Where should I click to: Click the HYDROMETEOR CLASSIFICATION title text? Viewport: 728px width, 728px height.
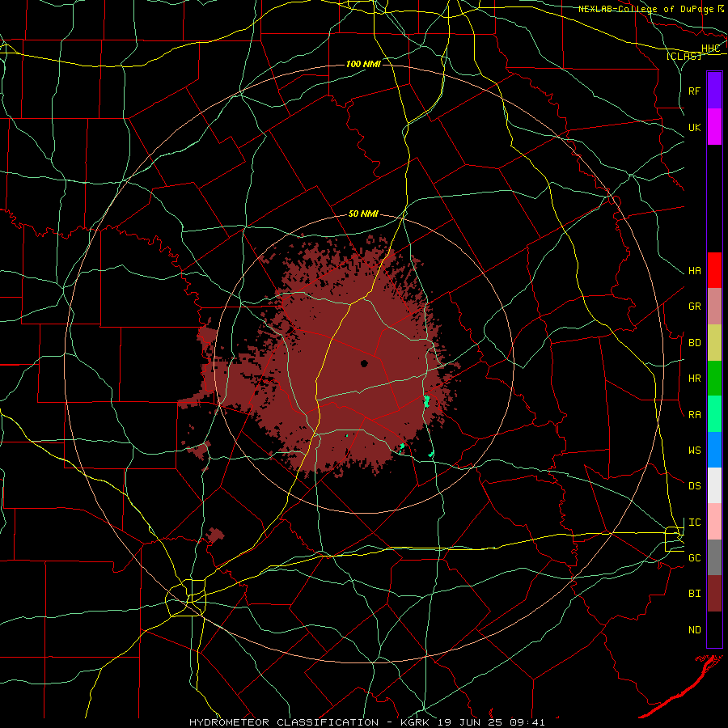click(x=284, y=722)
